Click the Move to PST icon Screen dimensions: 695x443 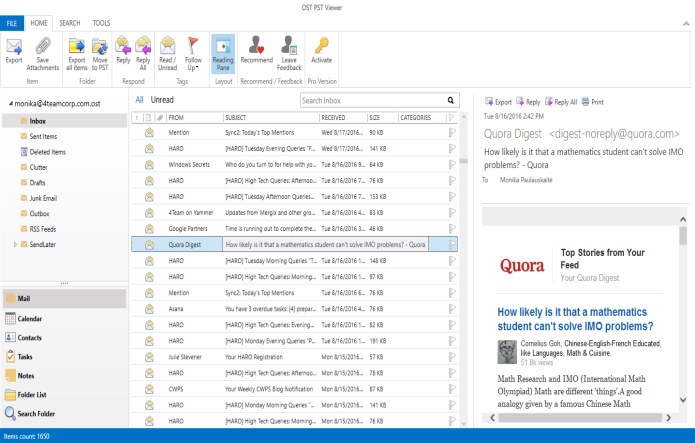[100, 46]
